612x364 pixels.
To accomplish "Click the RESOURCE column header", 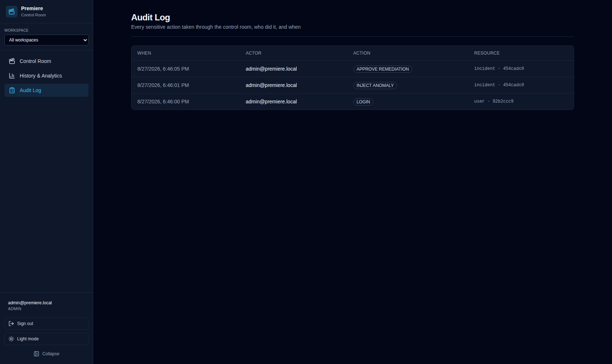I will coord(487,53).
